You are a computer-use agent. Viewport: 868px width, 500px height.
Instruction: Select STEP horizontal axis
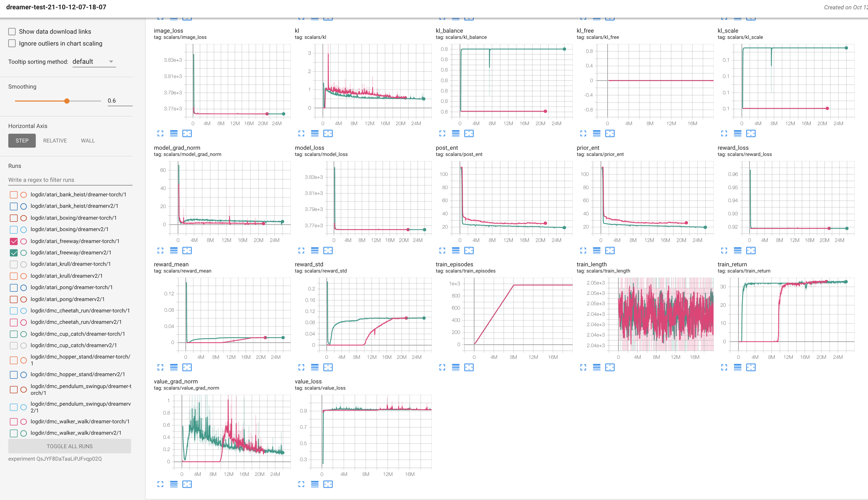tap(22, 140)
